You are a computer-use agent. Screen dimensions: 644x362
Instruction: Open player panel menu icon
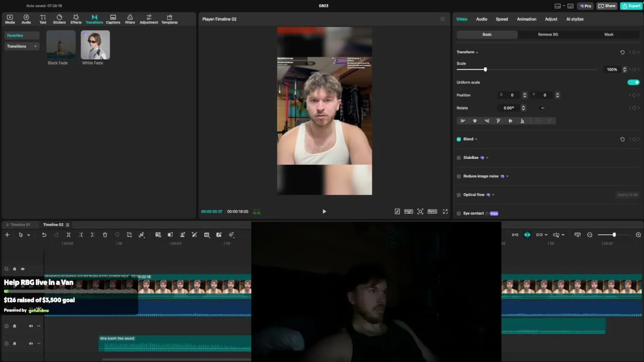tap(442, 19)
